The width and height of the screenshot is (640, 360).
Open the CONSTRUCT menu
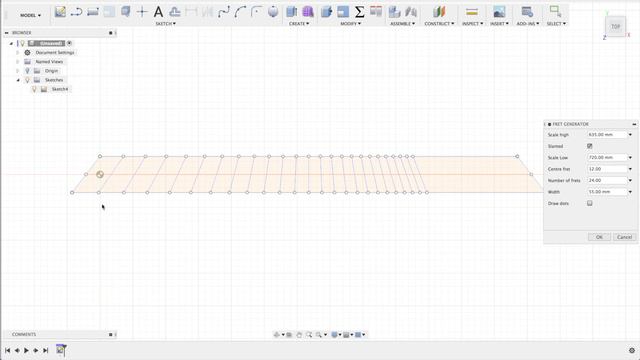click(x=439, y=24)
